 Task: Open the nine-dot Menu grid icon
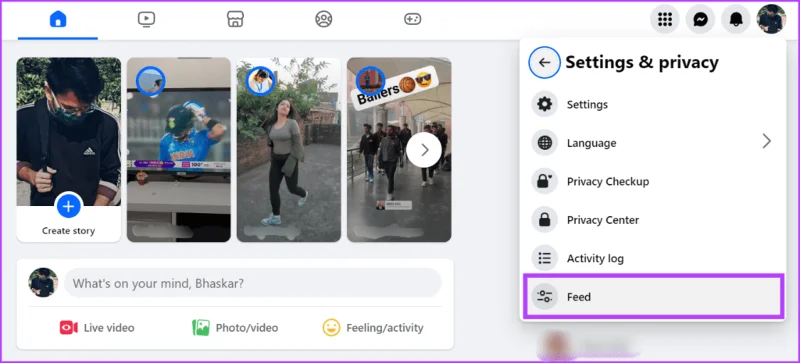tap(665, 19)
